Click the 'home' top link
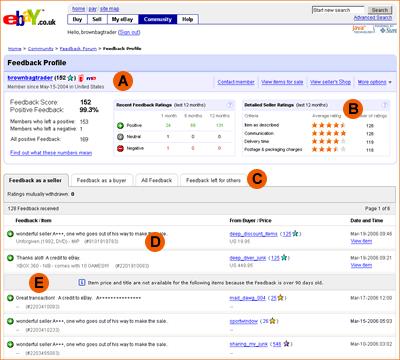Viewport: 400px width, 360px height. tap(79, 9)
